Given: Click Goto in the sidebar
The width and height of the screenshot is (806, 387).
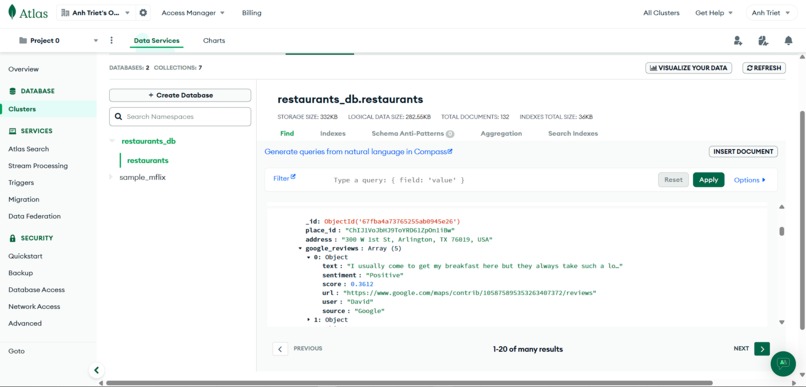Looking at the screenshot, I should (16, 351).
